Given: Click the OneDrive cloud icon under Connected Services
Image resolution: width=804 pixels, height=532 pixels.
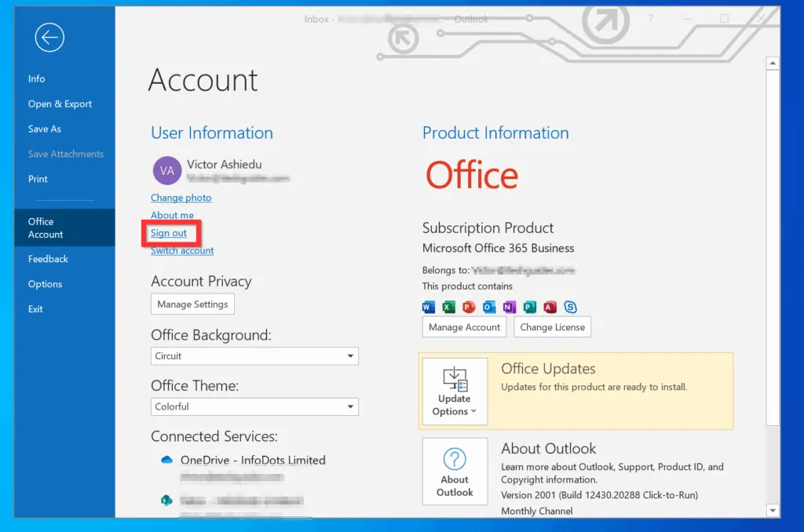Looking at the screenshot, I should 165,461.
